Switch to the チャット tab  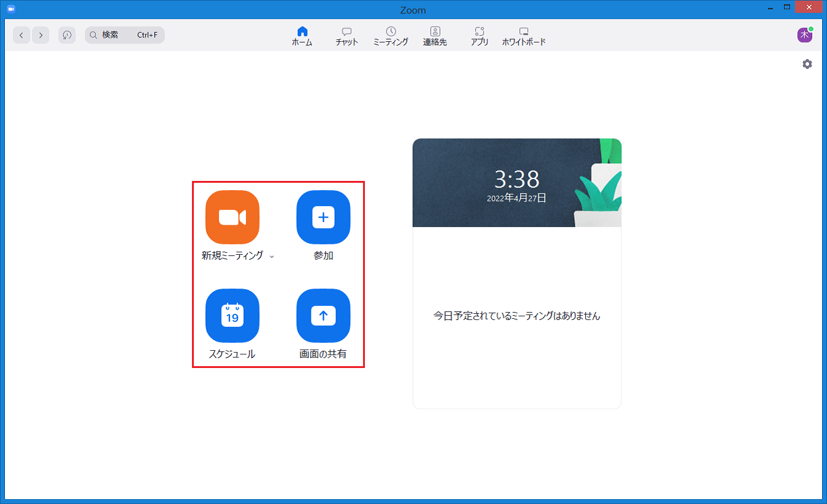346,36
